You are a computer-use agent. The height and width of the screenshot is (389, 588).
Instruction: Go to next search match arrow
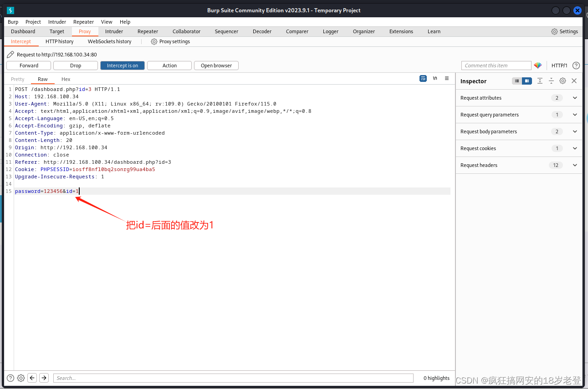(44, 378)
